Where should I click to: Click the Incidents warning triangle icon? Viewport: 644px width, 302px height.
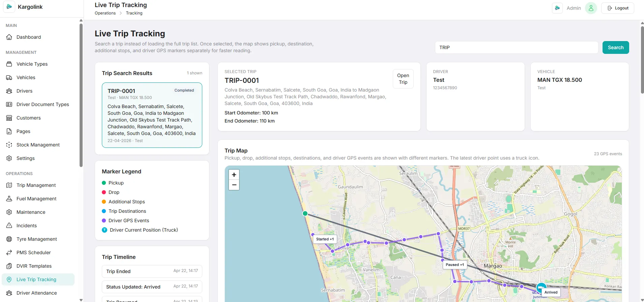(x=9, y=226)
